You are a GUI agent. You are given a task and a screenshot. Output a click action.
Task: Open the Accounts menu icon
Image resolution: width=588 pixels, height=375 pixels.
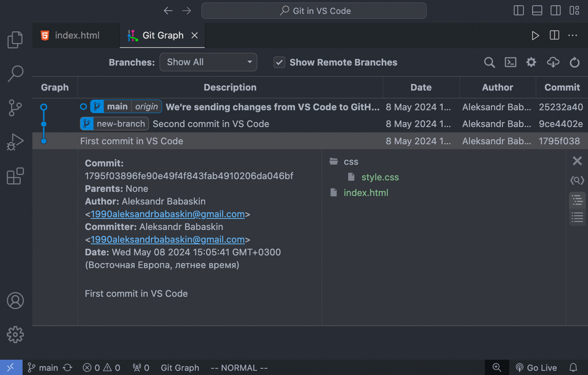[x=15, y=301]
